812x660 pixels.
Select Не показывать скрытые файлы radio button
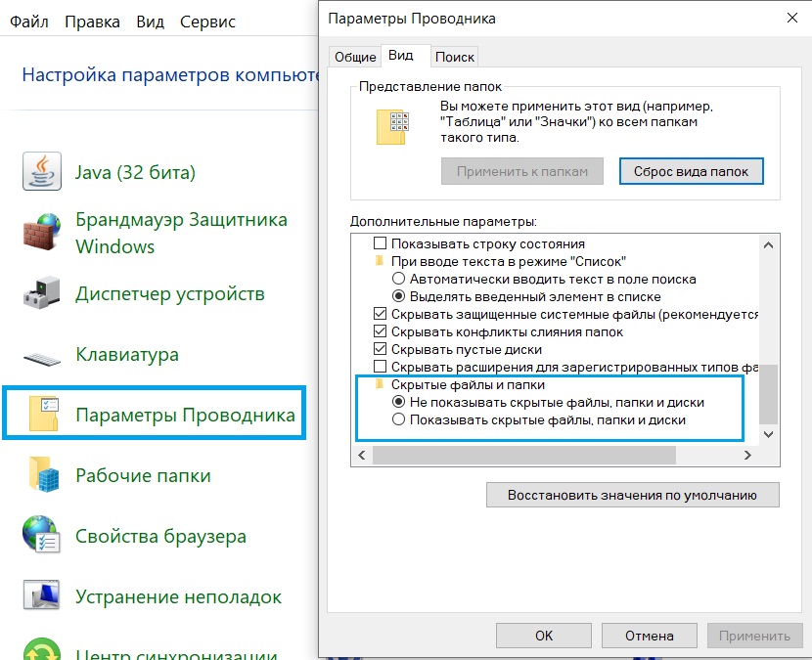pos(398,402)
